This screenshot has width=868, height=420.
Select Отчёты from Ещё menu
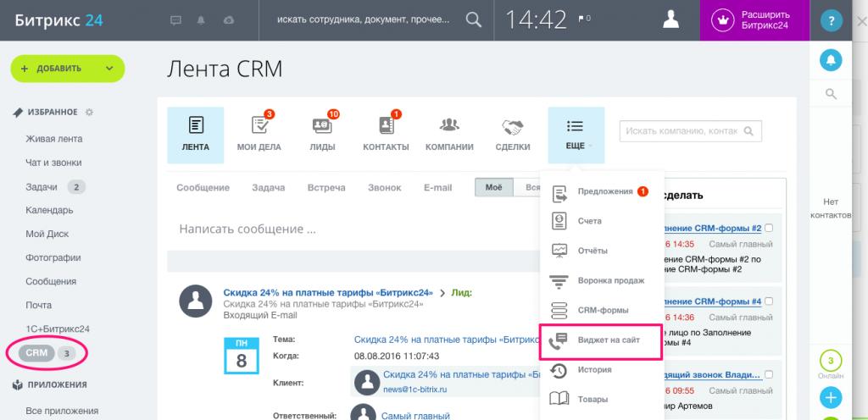point(593,251)
